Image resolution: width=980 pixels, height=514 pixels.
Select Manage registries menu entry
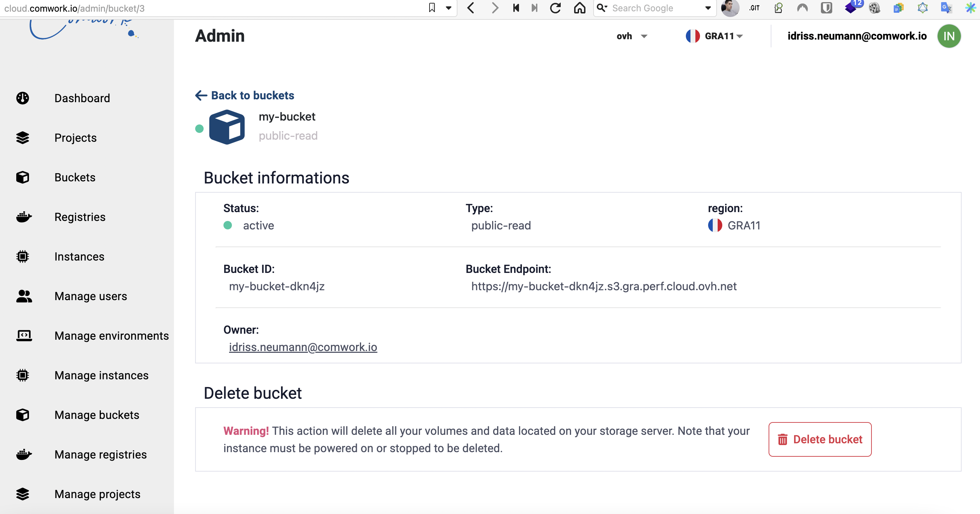point(100,454)
